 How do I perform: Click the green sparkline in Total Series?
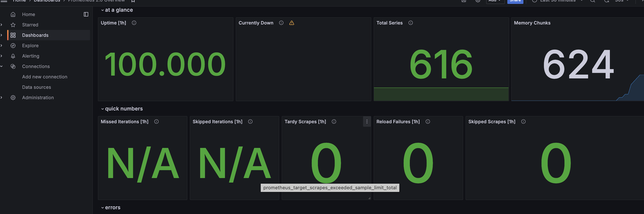point(441,94)
